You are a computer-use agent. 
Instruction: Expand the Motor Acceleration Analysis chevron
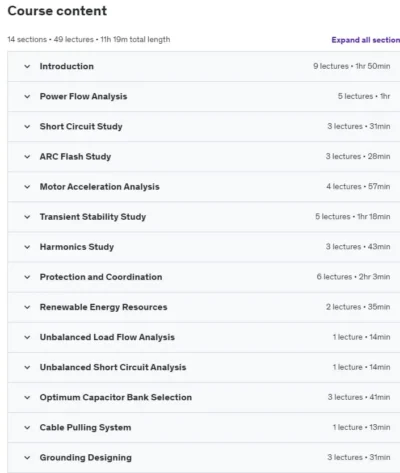[27, 187]
